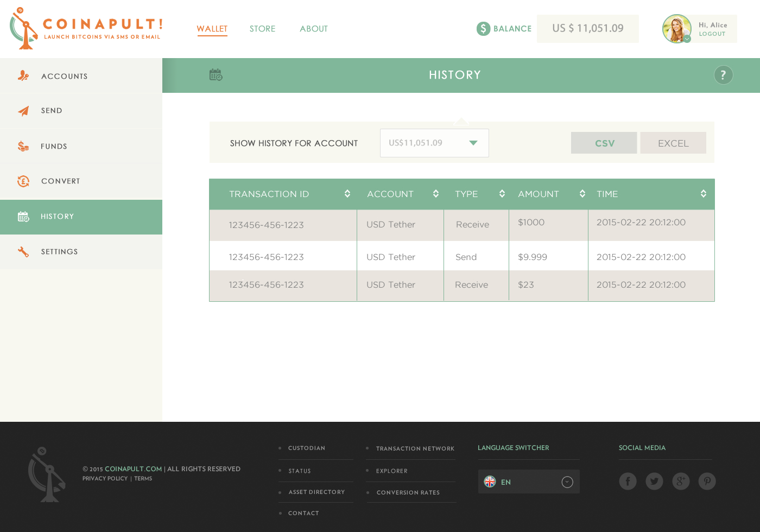Select History in sidebar menu
This screenshot has height=532, width=760.
point(81,217)
